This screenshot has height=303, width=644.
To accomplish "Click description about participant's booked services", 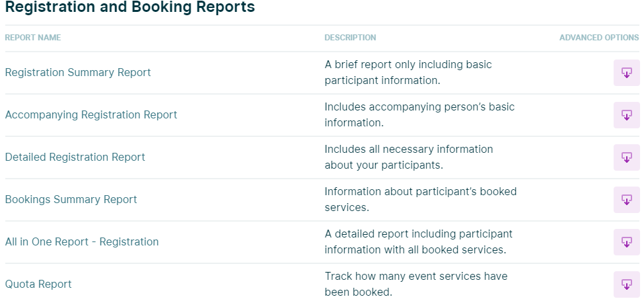I will (420, 200).
